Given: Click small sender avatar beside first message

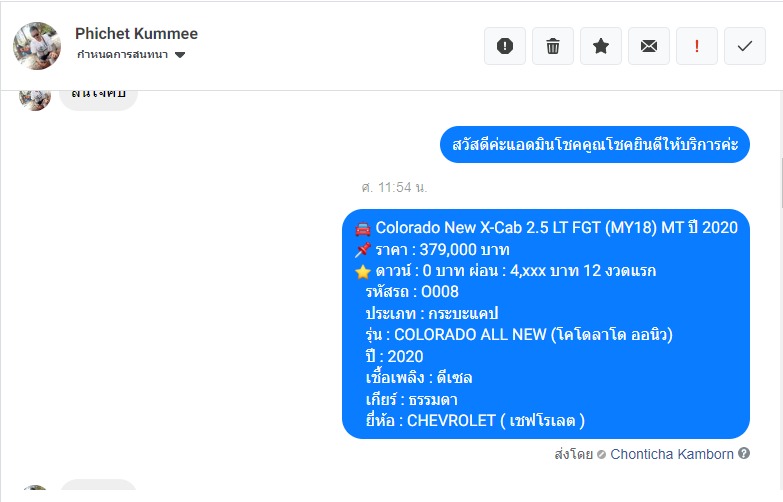Looking at the screenshot, I should (x=35, y=100).
